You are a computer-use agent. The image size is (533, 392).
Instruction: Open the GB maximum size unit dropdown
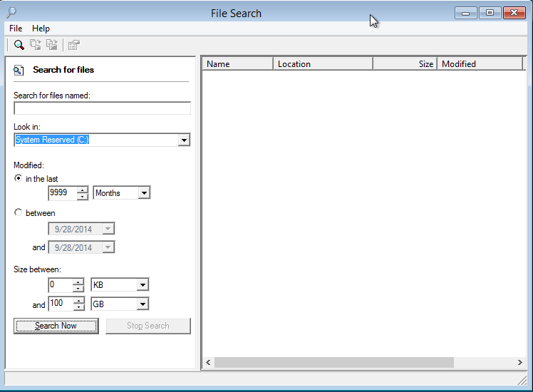143,304
